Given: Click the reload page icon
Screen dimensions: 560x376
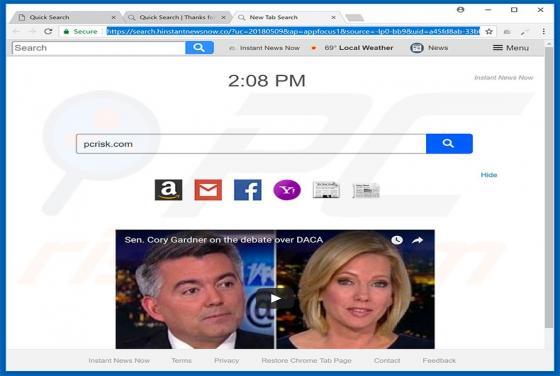Looking at the screenshot, I should [x=48, y=31].
